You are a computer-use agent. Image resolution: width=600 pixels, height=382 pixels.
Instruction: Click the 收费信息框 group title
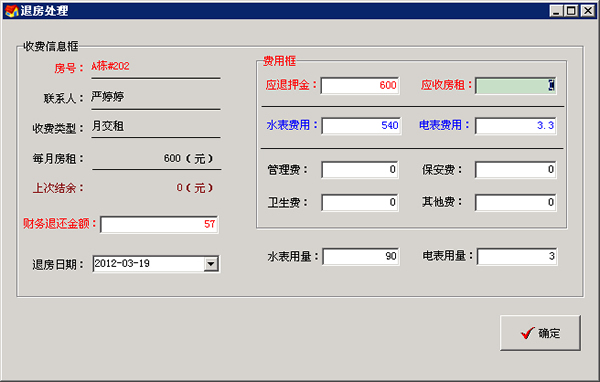pos(51,46)
